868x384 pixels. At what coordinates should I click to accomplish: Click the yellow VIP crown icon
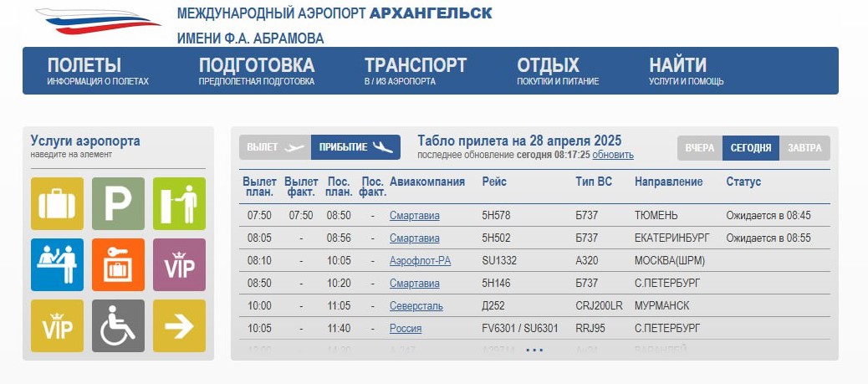click(x=57, y=325)
